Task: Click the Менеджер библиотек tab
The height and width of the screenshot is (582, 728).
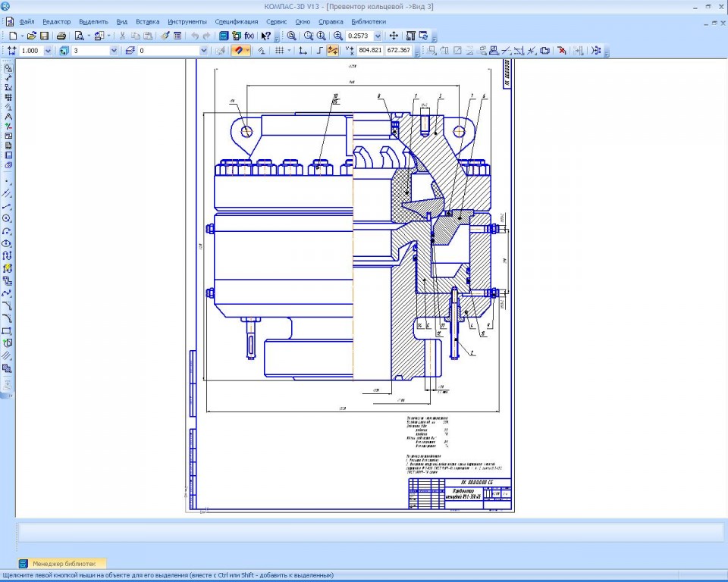Action: pyautogui.click(x=62, y=564)
